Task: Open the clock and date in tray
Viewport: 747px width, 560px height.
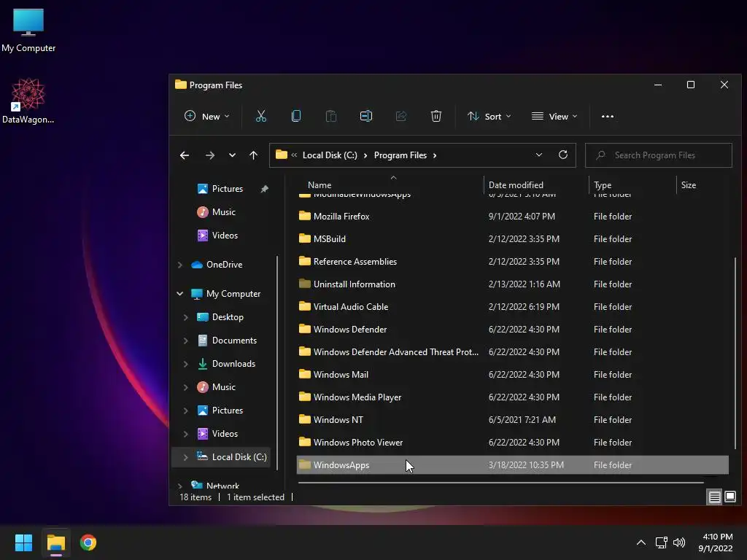Action: (x=715, y=542)
